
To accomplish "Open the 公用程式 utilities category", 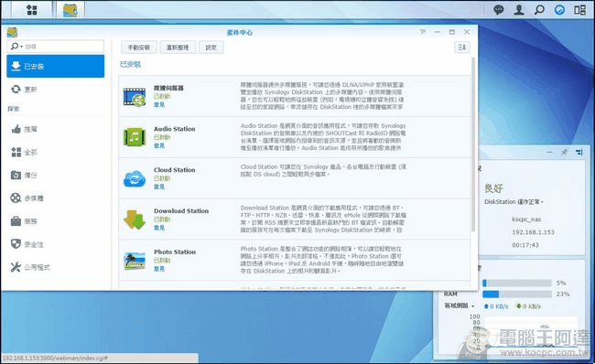I will click(x=56, y=267).
